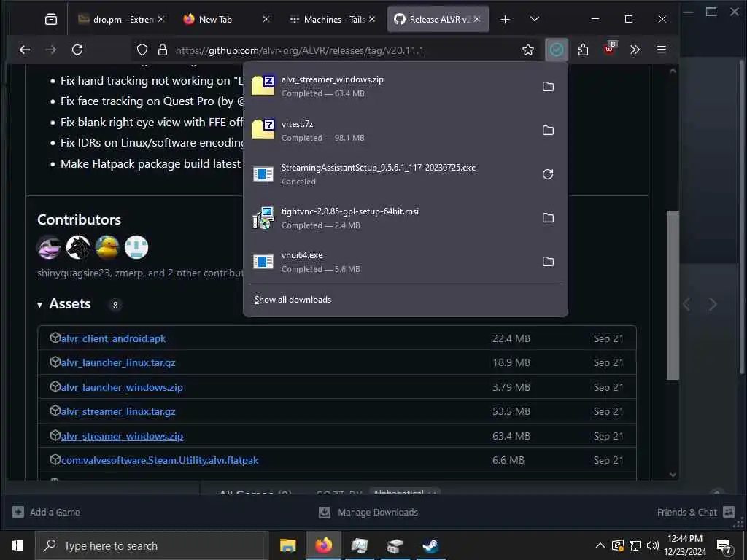Click the taskbar search box
This screenshot has height=560, width=747.
[152, 545]
